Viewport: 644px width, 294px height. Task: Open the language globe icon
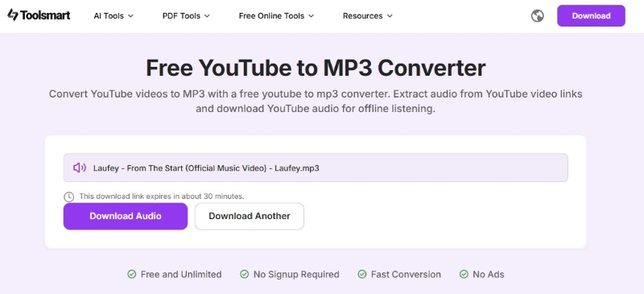[x=537, y=15]
